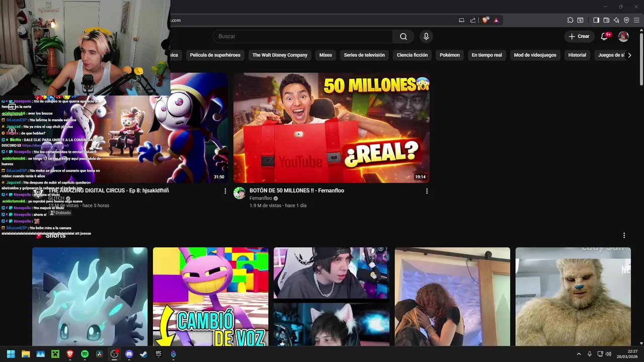Select the En tiempo real chip
The width and height of the screenshot is (644, 362).
point(487,55)
